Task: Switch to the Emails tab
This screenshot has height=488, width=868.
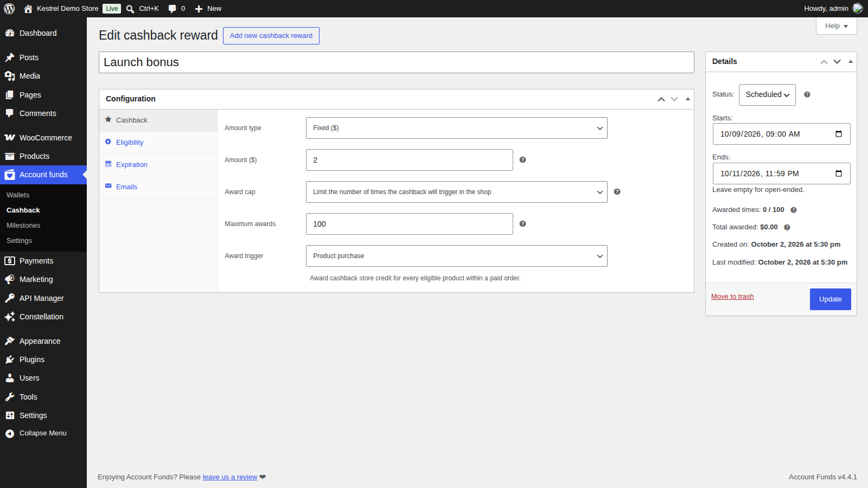Action: pyautogui.click(x=158, y=187)
